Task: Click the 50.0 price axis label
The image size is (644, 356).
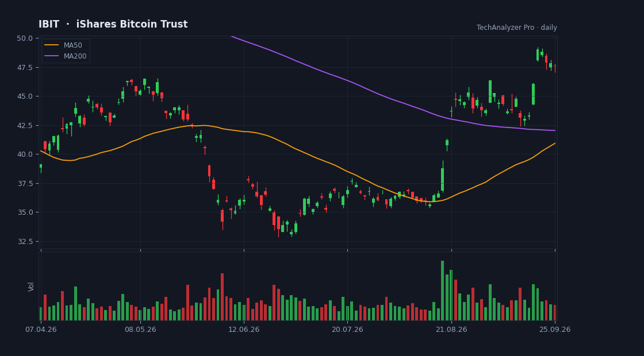Action: (x=25, y=38)
